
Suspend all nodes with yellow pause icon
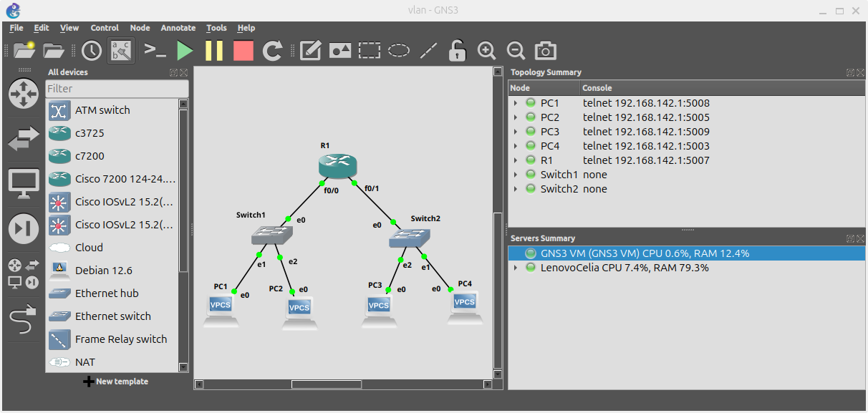(214, 51)
